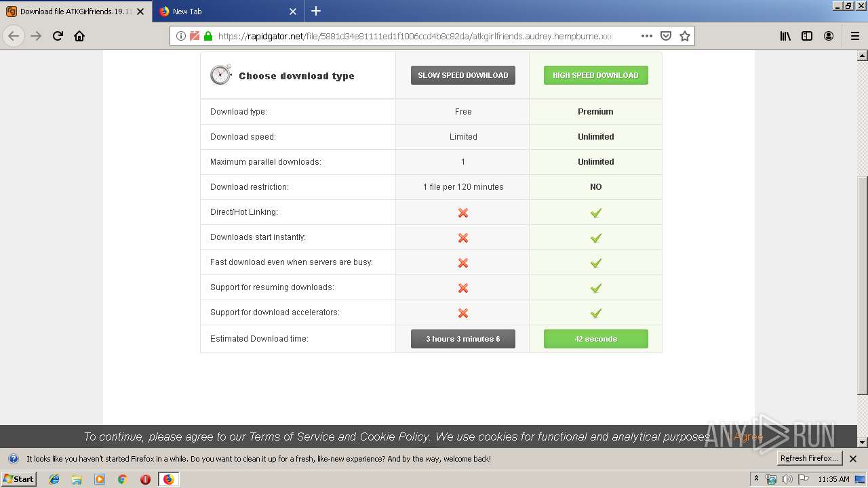868x488 pixels.
Task: Click the 42 seconds estimate button
Action: 596,339
